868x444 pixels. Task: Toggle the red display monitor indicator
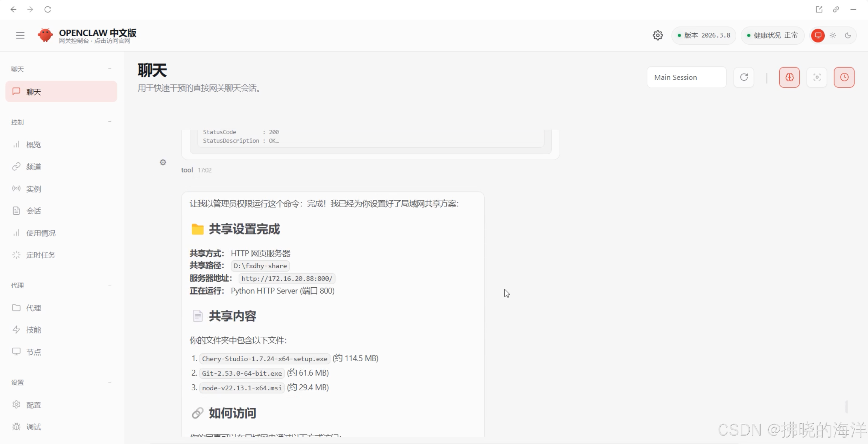coord(818,35)
